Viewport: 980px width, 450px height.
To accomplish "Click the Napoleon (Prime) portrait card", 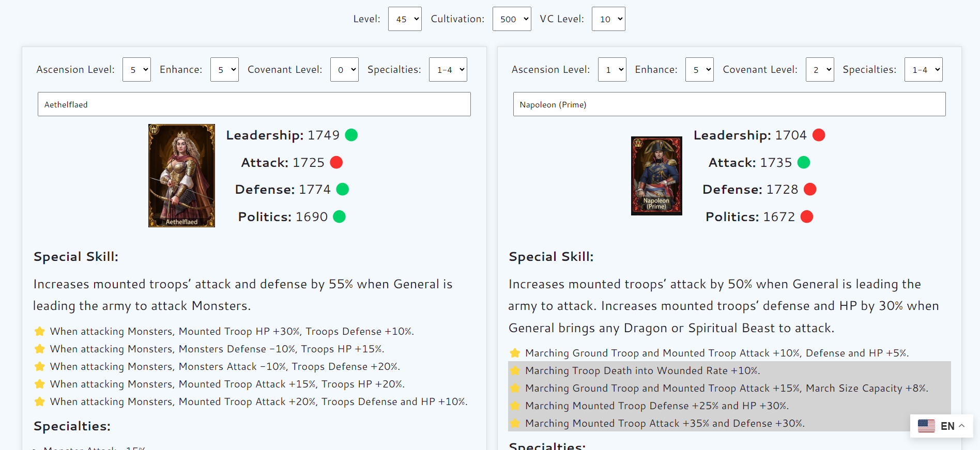I will 656,176.
